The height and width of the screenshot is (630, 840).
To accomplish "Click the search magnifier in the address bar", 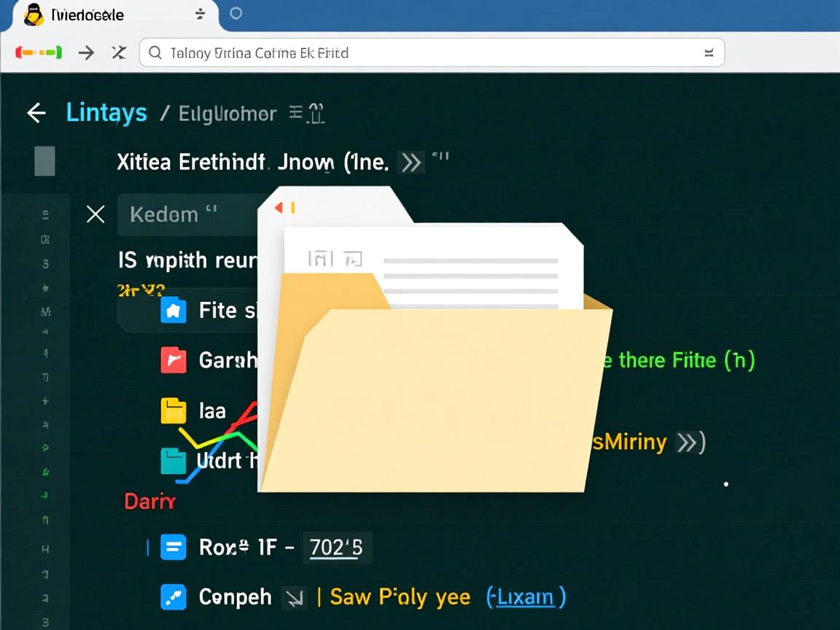I will tap(155, 52).
